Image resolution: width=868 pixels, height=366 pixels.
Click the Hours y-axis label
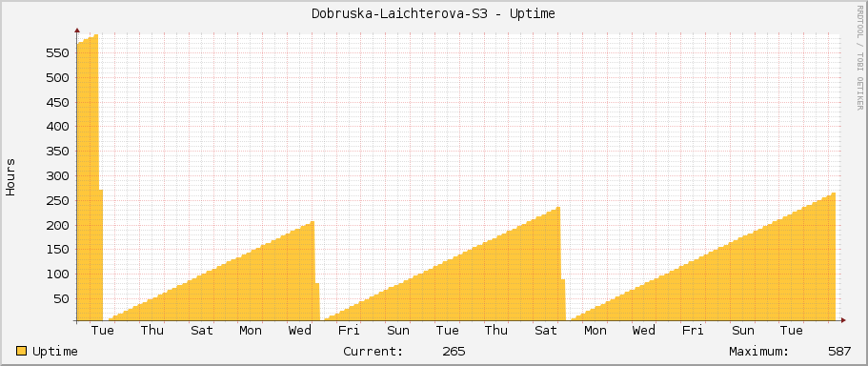click(x=10, y=176)
